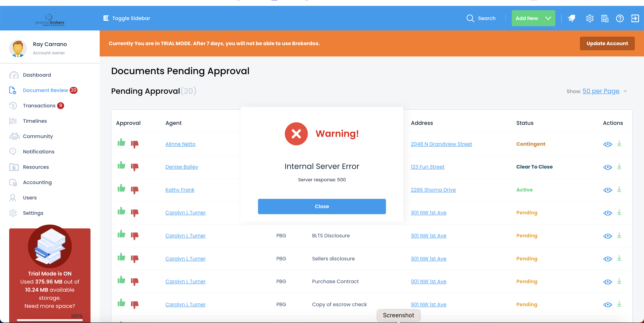Reject Kathy Frank's document with thumbs down
644x323 pixels.
coord(135,190)
